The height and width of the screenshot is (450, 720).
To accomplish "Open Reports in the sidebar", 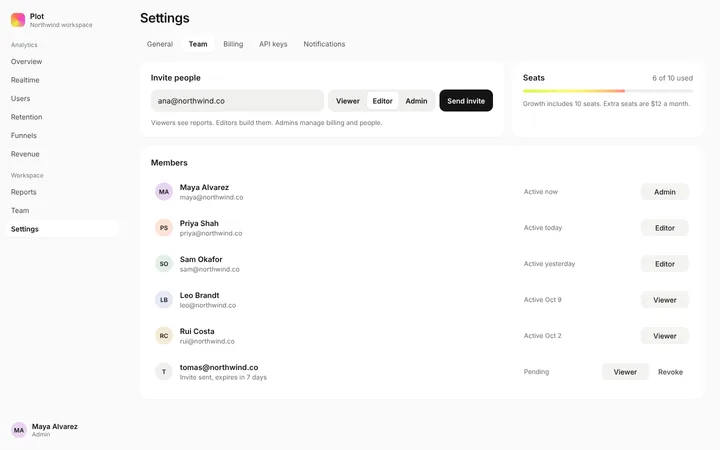I will point(62,192).
